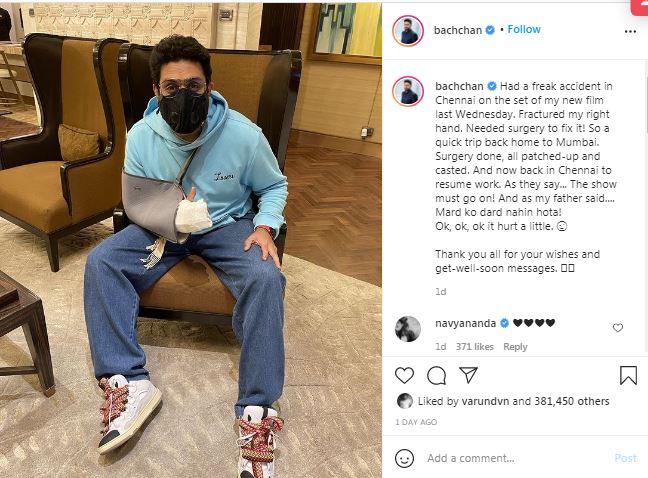
Task: Click the bachchan username in the caption
Action: coord(459,86)
